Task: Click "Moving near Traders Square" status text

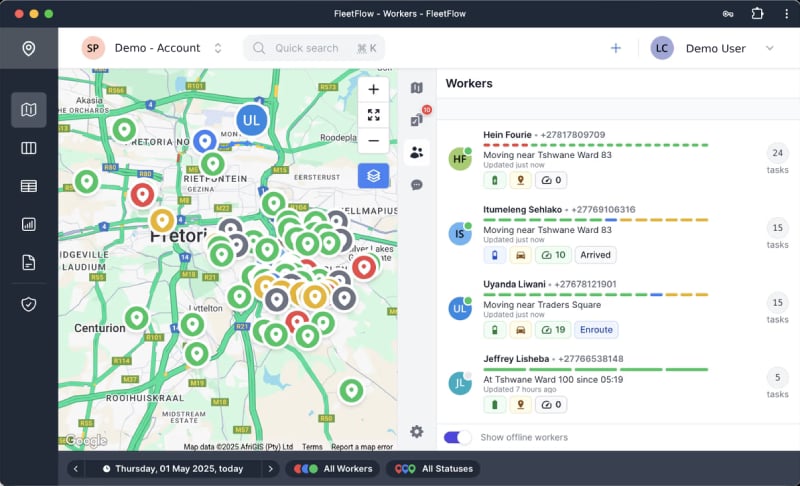Action: pos(542,304)
